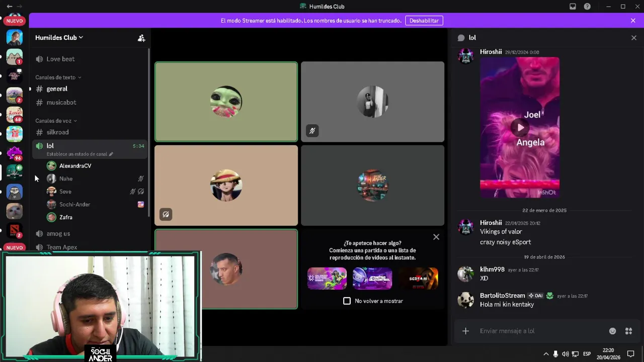Dismiss the activity suggestion popup with X
Screen dimensions: 644x362
click(x=436, y=237)
